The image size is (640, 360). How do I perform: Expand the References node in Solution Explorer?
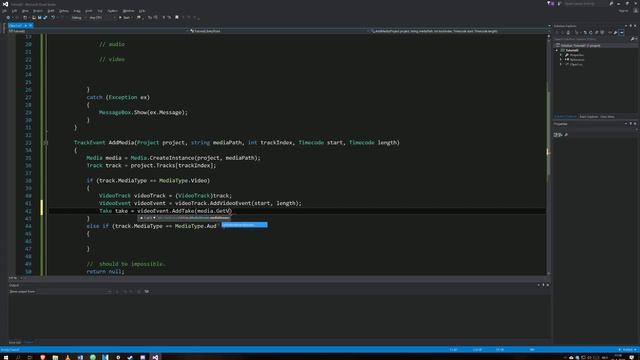click(561, 60)
